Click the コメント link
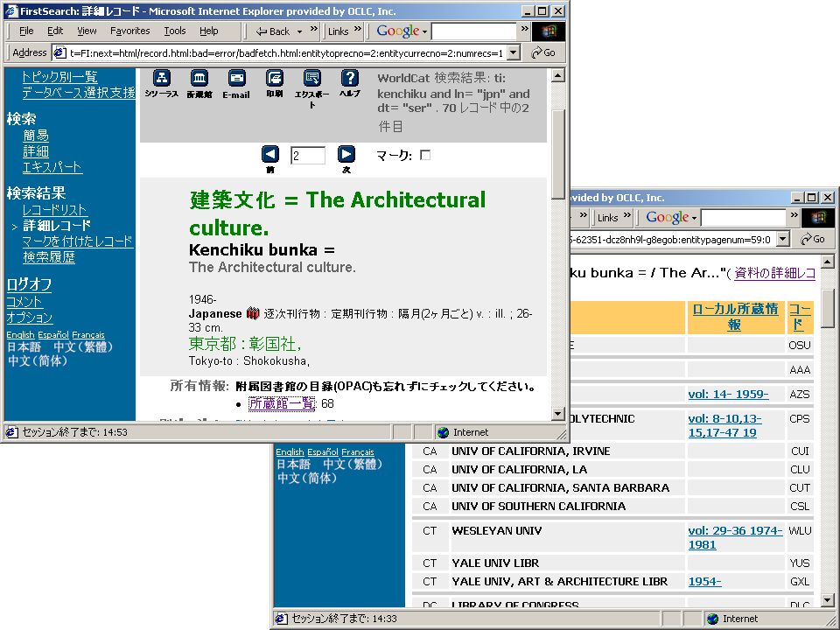The height and width of the screenshot is (630, 840). (x=24, y=302)
